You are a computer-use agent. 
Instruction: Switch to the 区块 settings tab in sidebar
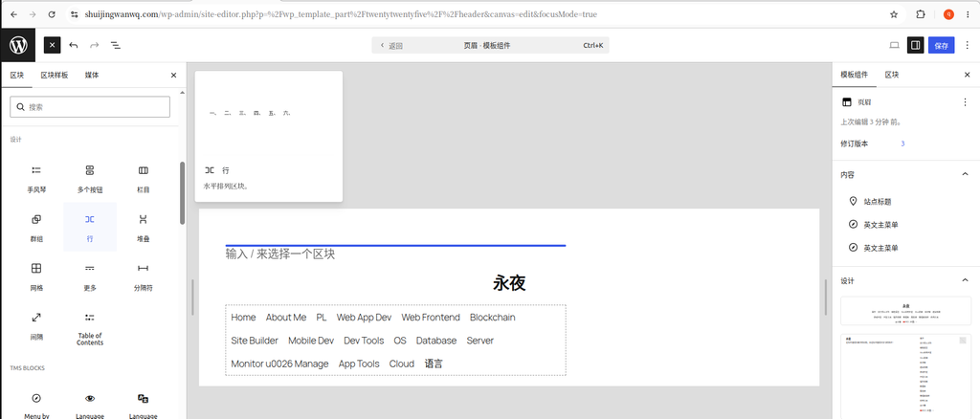(x=892, y=75)
